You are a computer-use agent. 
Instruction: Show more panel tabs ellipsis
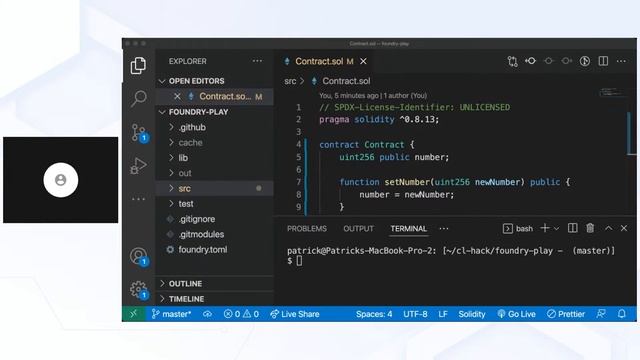[444, 229]
